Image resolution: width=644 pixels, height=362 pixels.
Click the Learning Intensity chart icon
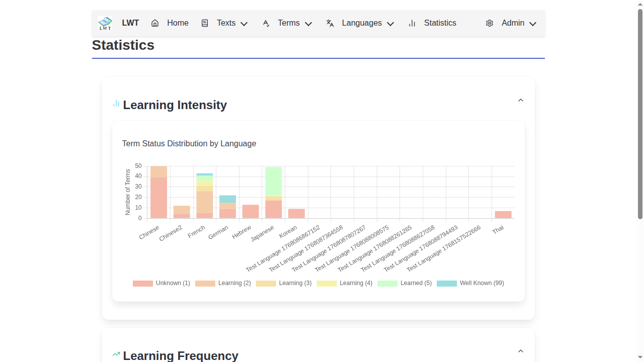tap(116, 104)
